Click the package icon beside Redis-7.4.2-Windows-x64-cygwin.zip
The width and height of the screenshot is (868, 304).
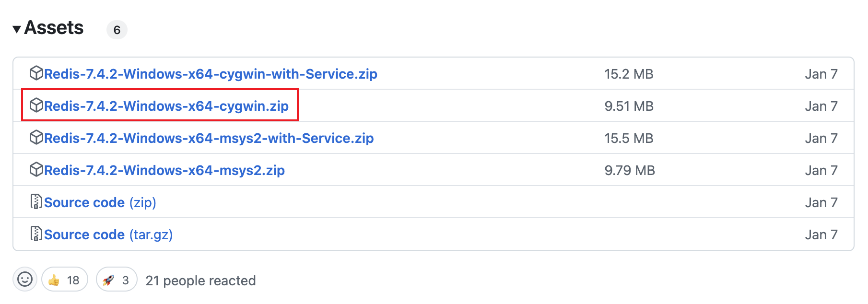tap(35, 106)
